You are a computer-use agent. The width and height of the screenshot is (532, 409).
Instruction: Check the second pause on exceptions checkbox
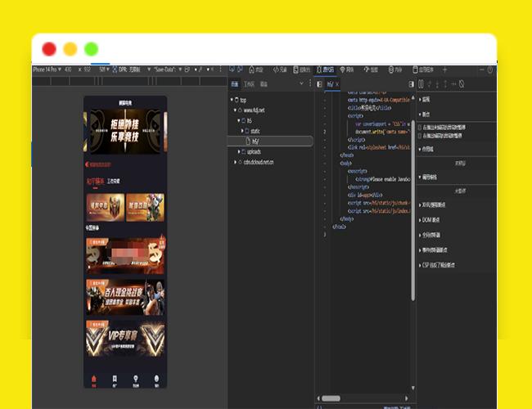(x=420, y=136)
